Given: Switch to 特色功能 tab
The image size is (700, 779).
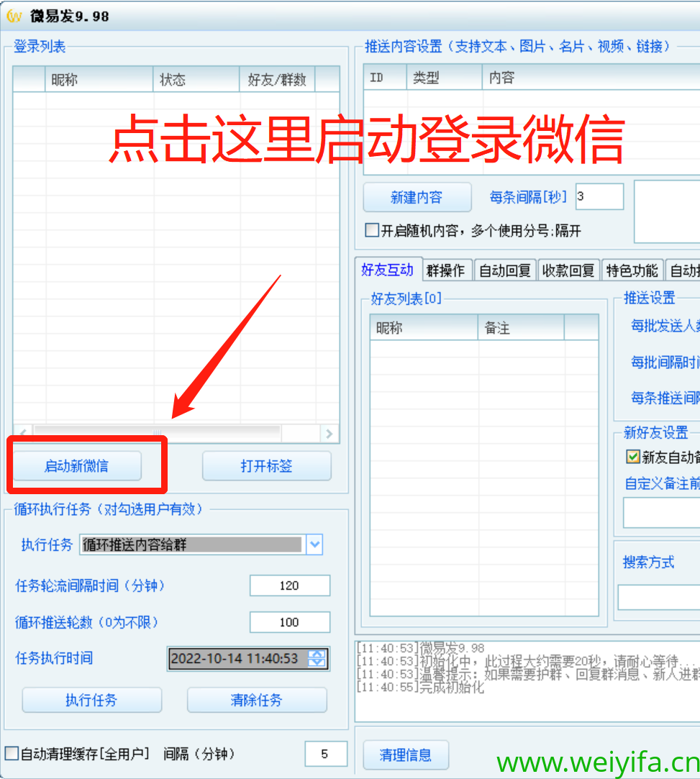Looking at the screenshot, I should pos(632,270).
